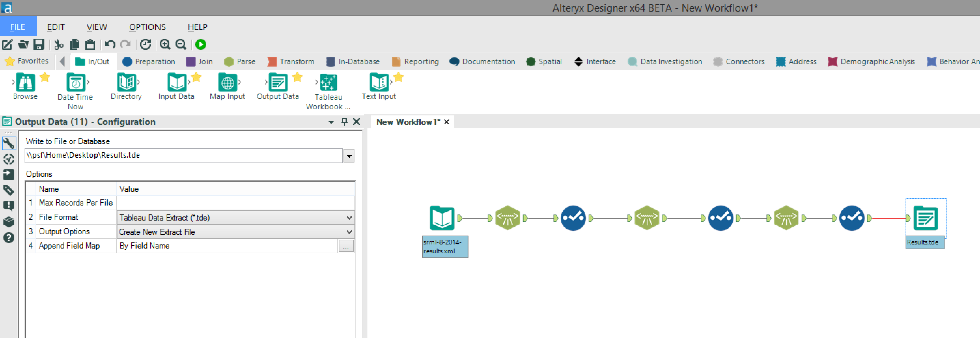This screenshot has height=338, width=980.
Task: Open the Join tool category
Action: click(199, 61)
